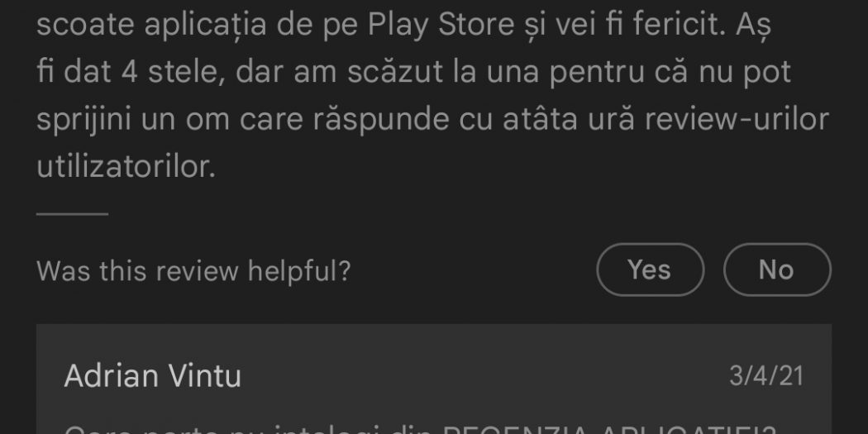The image size is (868, 434).
Task: Click the empty area between name and date
Action: [485, 376]
